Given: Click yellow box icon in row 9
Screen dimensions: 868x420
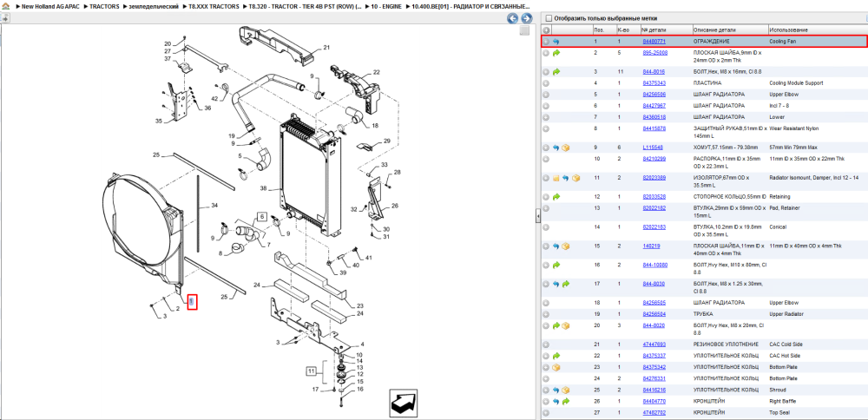Looking at the screenshot, I should pos(566,148).
